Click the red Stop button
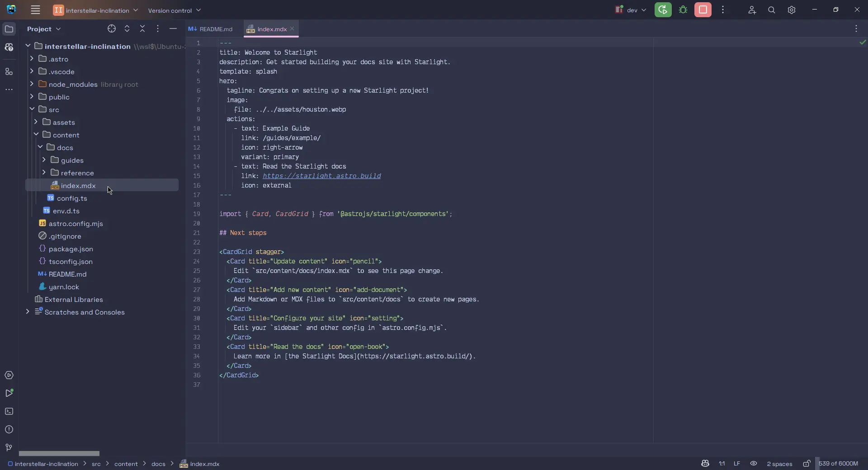This screenshot has width=868, height=470. point(703,10)
